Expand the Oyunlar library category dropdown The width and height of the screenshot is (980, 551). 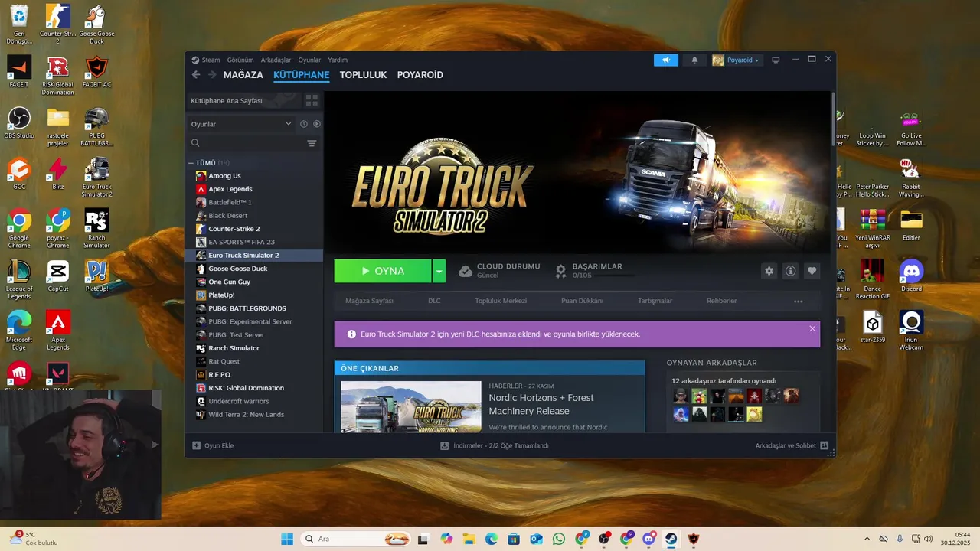click(x=241, y=124)
